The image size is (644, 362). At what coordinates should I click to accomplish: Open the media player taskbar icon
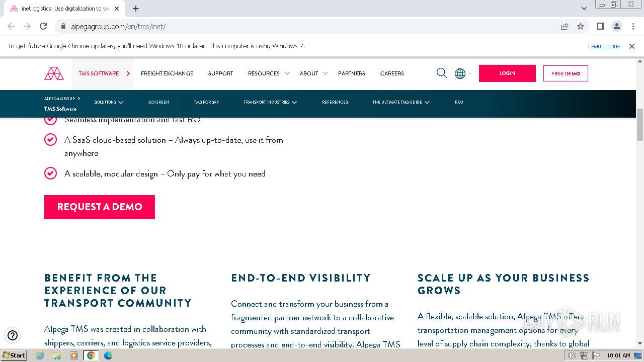[x=74, y=355]
